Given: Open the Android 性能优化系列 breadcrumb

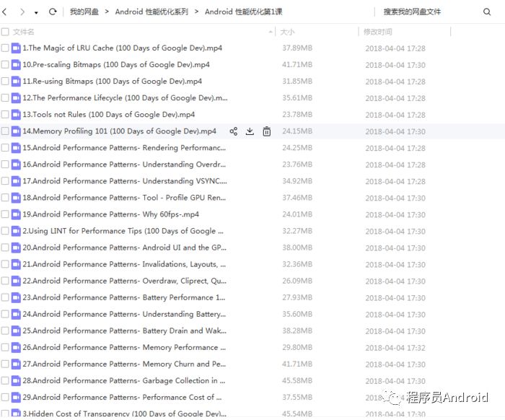Looking at the screenshot, I should pyautogui.click(x=151, y=12).
